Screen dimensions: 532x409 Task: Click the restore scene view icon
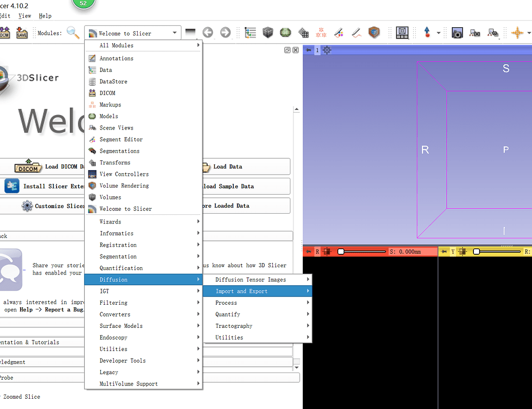[492, 33]
